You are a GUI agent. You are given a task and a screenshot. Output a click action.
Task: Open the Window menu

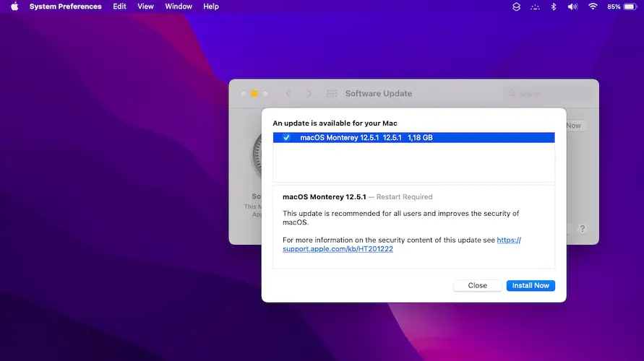(179, 6)
